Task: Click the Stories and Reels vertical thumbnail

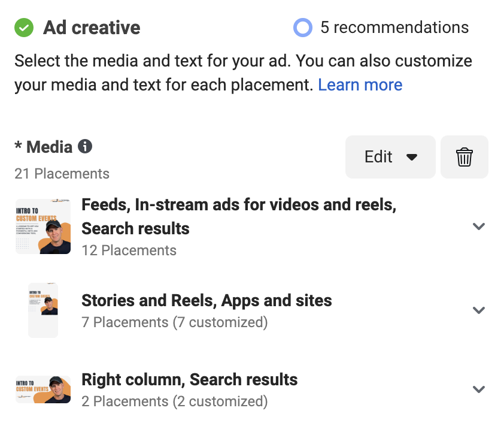Action: 42,310
